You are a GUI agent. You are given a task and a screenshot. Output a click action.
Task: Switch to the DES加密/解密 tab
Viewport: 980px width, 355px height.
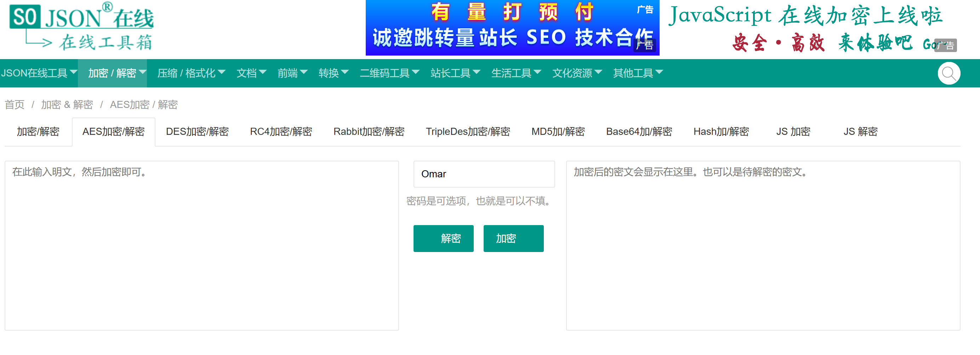coord(197,132)
